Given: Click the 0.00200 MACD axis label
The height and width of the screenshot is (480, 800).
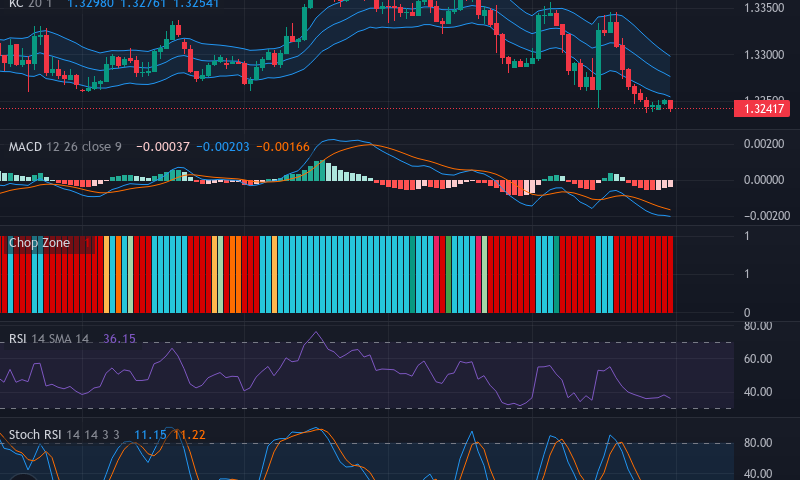Looking at the screenshot, I should point(764,144).
